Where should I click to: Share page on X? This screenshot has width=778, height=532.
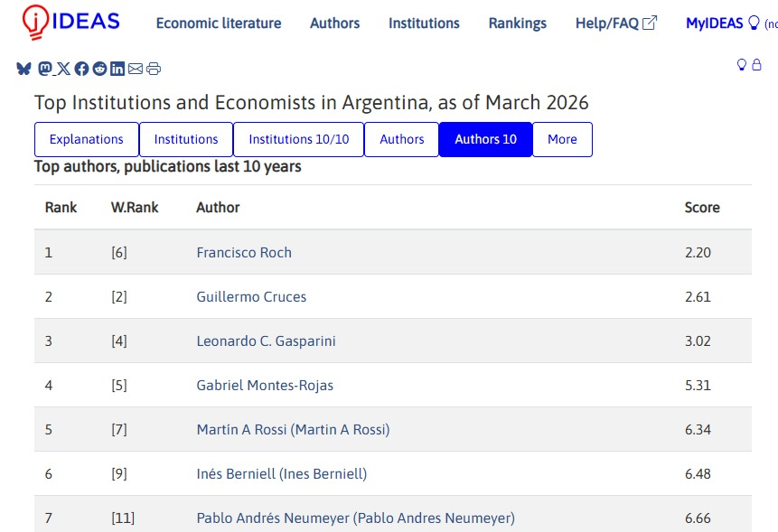click(63, 69)
